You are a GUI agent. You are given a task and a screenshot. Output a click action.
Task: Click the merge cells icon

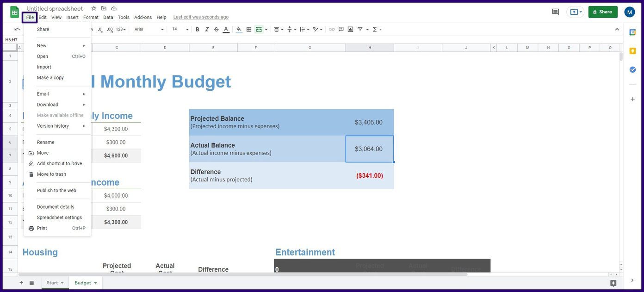coord(259,29)
